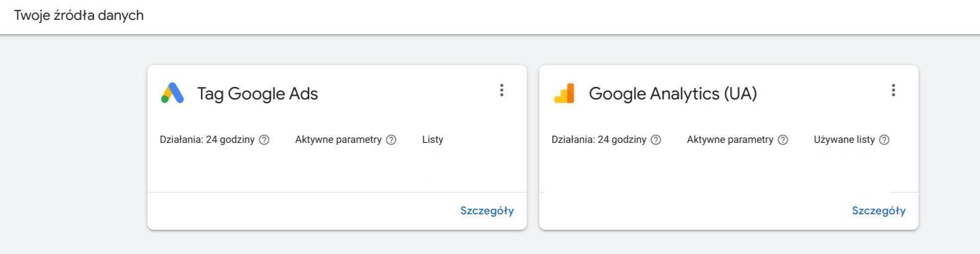Click help icon beside Działania in Google Ads card
Image resolution: width=980 pixels, height=254 pixels.
click(x=264, y=140)
